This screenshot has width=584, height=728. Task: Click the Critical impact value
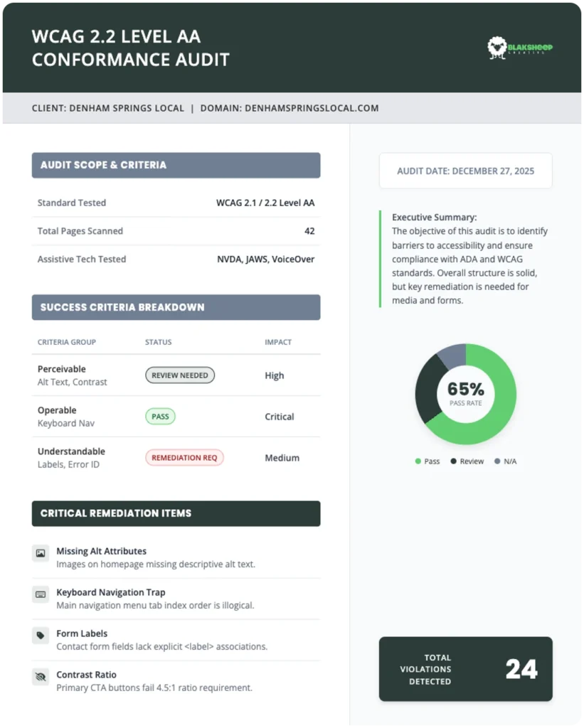pos(280,417)
